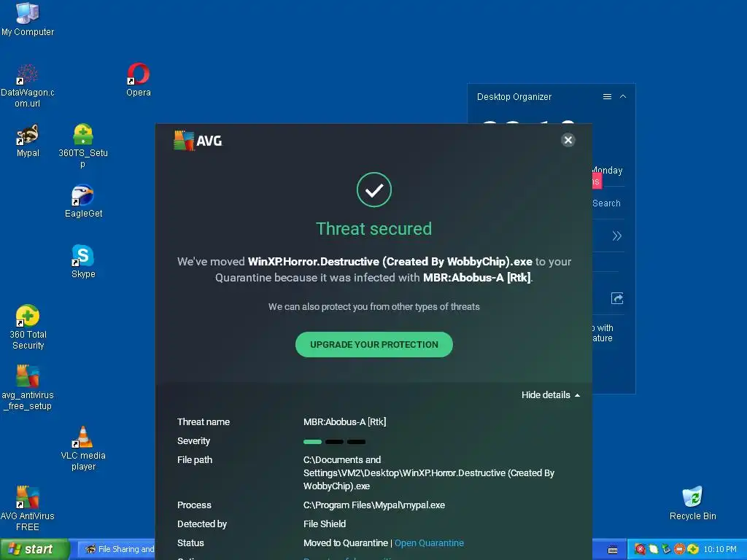Click the File path value text

coord(429,472)
